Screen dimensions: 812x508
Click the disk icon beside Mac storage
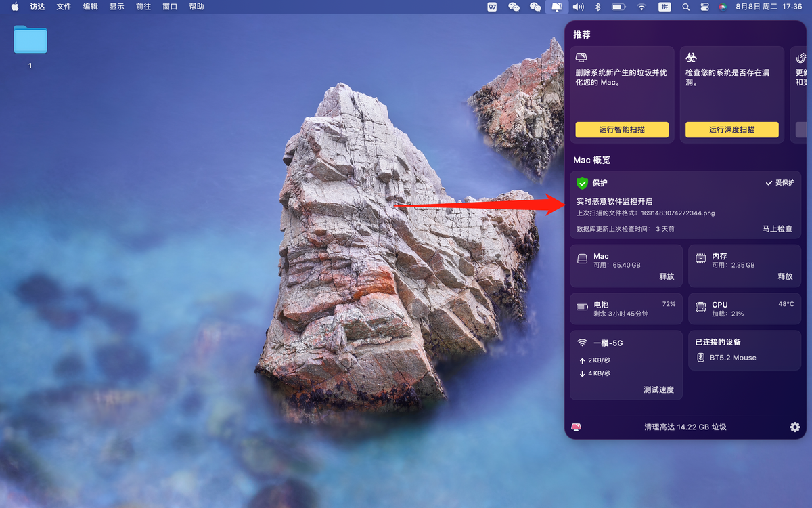(582, 259)
